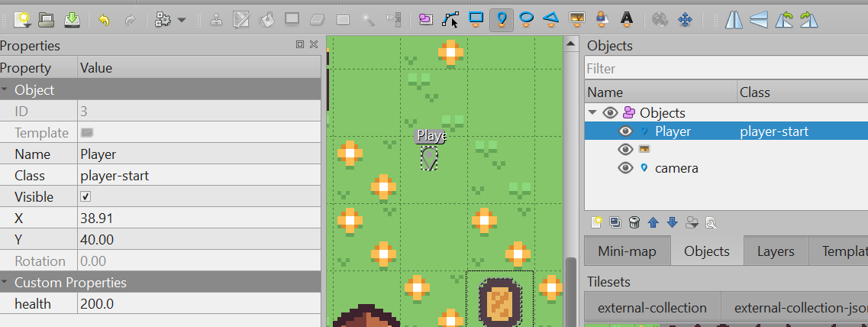The width and height of the screenshot is (868, 327).
Task: Select the external-collection tileset tab
Action: coord(652,308)
